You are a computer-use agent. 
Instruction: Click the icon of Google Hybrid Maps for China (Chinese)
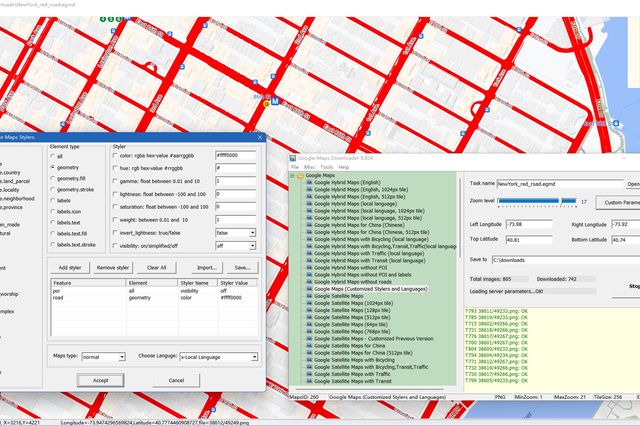click(309, 225)
